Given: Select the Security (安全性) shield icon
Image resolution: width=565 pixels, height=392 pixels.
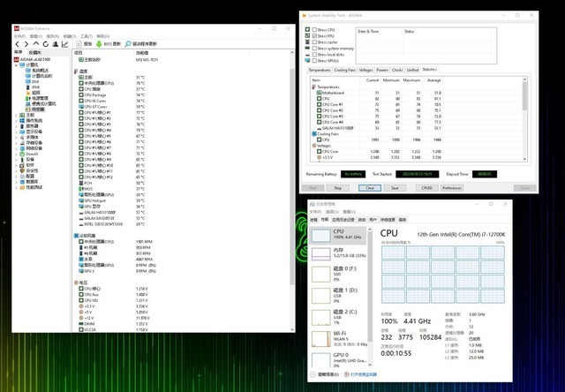Looking at the screenshot, I should pyautogui.click(x=22, y=170).
